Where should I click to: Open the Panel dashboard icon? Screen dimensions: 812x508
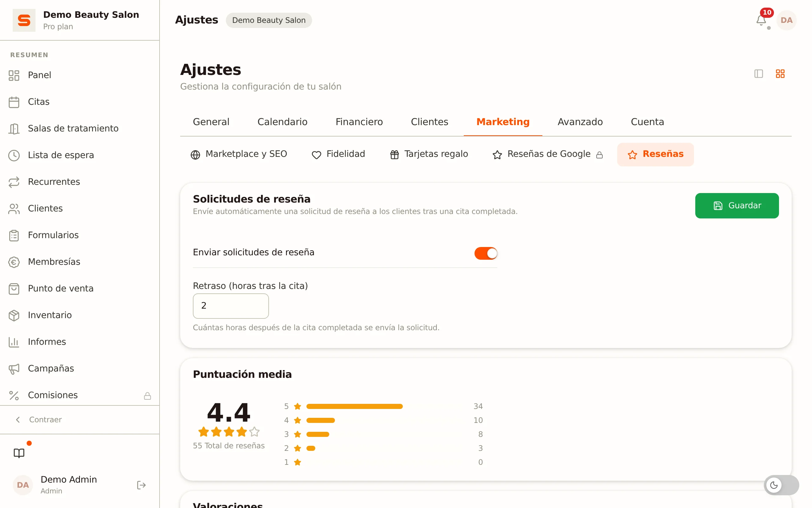(14, 75)
